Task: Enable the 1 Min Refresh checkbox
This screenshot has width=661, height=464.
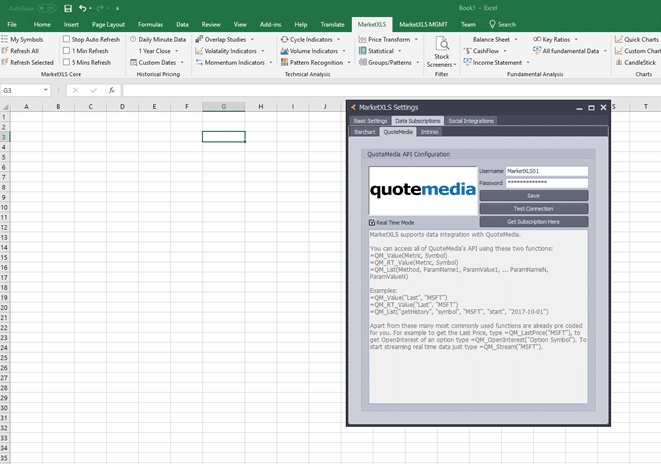Action: point(66,51)
